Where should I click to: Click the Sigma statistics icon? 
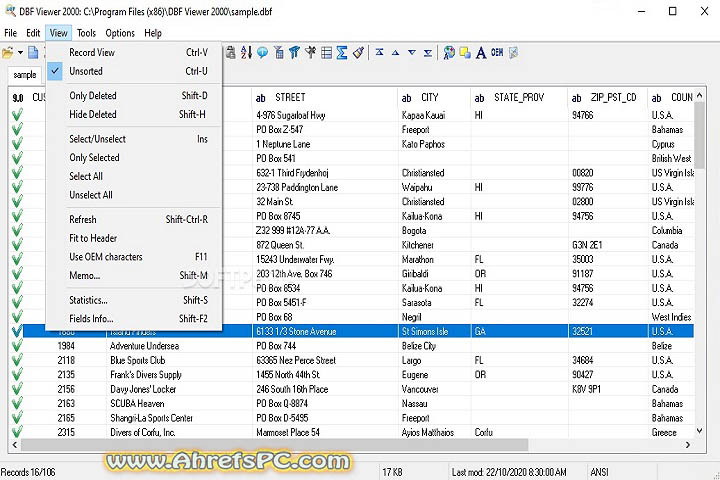(342, 53)
